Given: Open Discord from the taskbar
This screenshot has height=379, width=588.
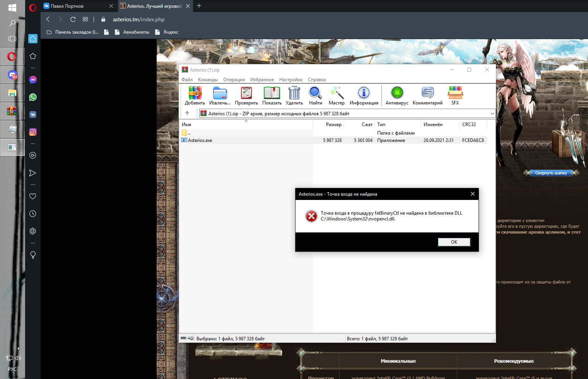Looking at the screenshot, I should point(12,75).
